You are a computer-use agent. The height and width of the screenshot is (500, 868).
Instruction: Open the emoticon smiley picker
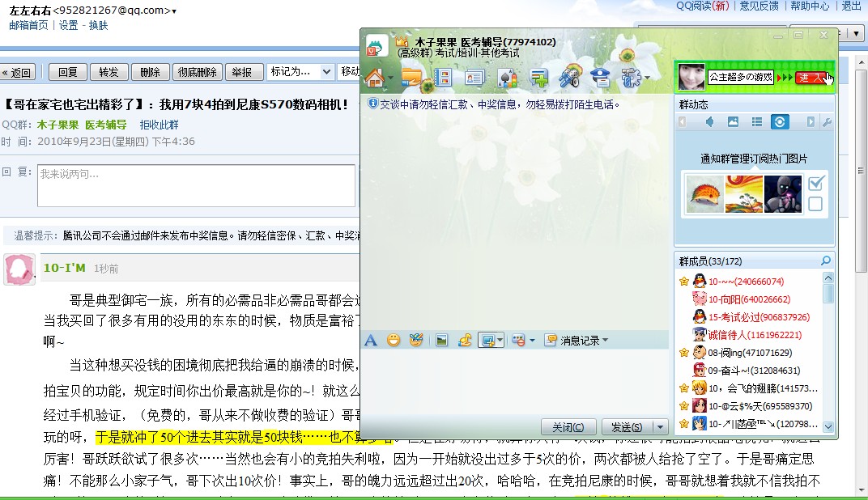click(x=394, y=340)
